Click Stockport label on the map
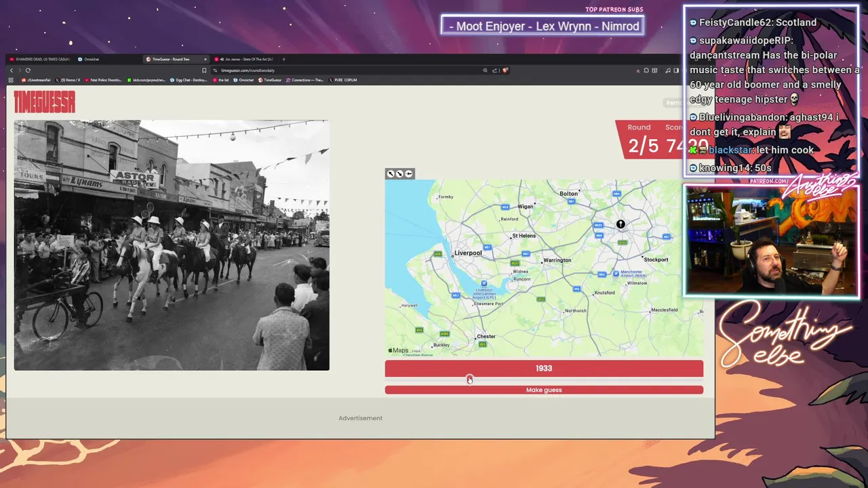This screenshot has width=868, height=488. click(x=656, y=260)
